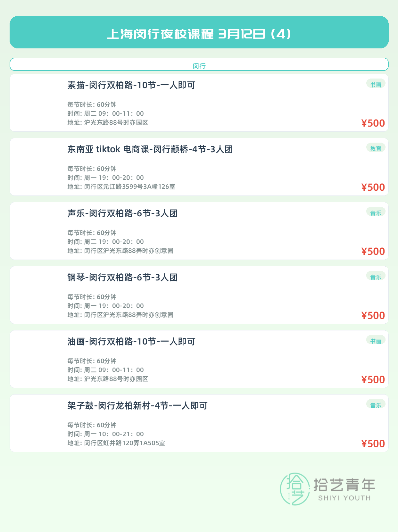
Task: Open the 素描-闵行双柏路 course title
Action: [x=131, y=85]
